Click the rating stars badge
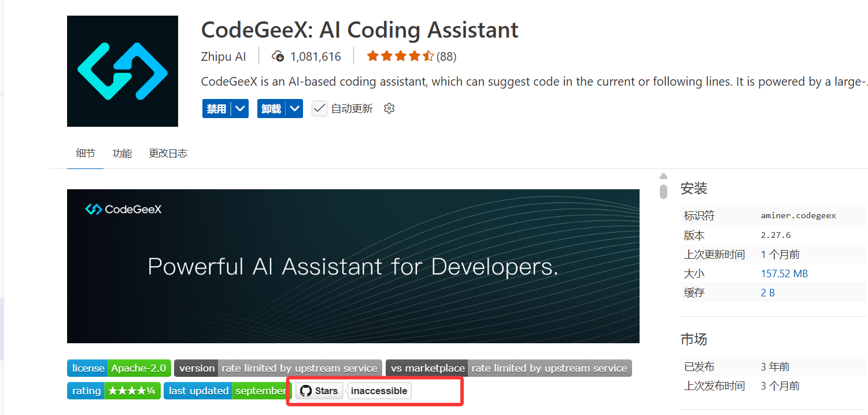The height and width of the screenshot is (415, 868). click(114, 391)
